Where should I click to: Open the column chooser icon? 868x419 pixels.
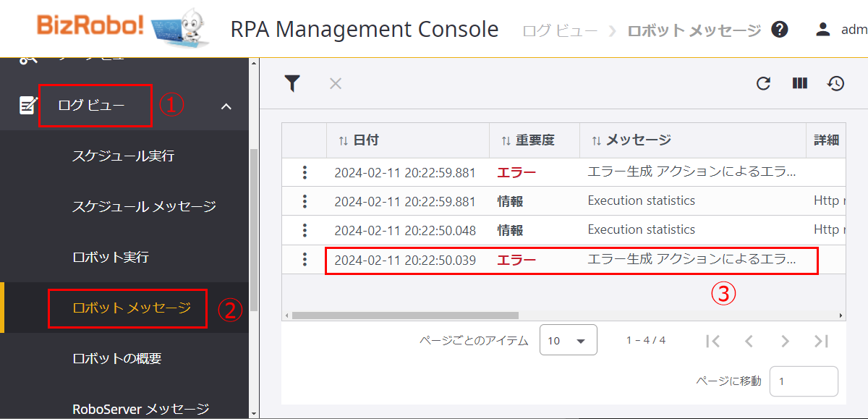point(799,83)
